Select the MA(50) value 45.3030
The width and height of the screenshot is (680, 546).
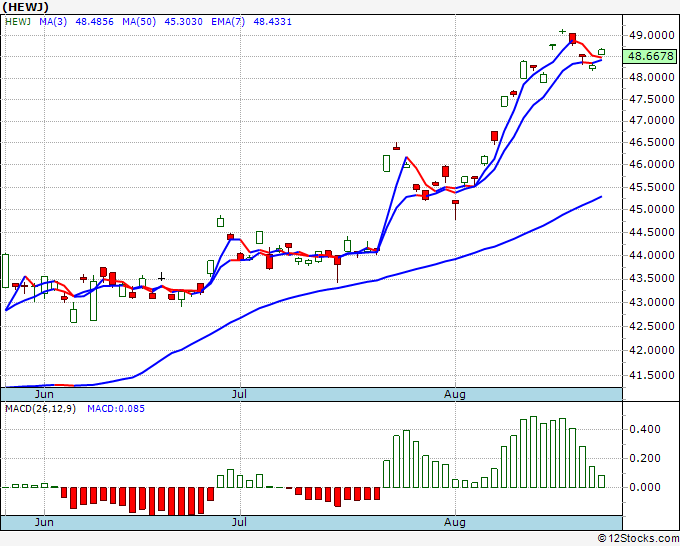tap(183, 22)
